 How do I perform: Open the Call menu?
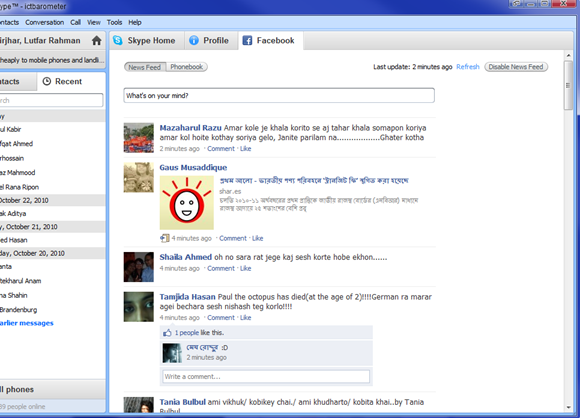click(x=75, y=22)
